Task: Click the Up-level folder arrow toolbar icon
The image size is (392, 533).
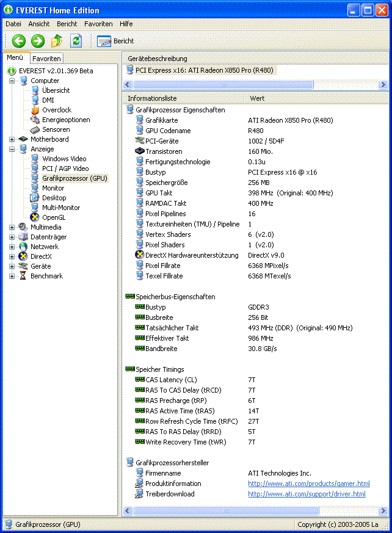Action: pyautogui.click(x=57, y=41)
